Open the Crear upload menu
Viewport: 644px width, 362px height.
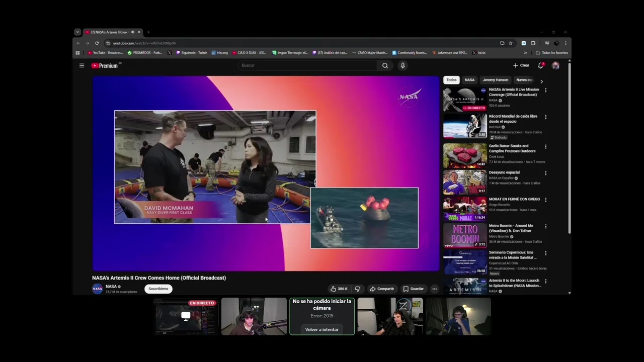click(521, 65)
